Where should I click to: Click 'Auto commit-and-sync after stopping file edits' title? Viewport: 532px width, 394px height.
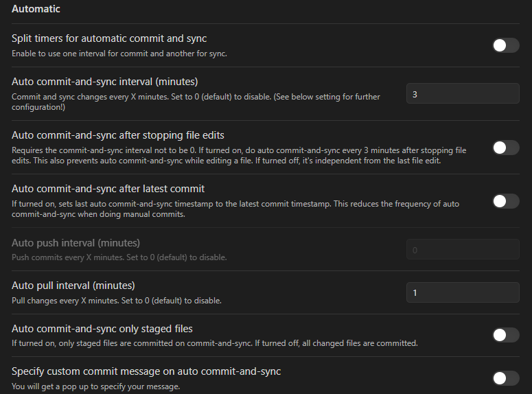pos(118,135)
